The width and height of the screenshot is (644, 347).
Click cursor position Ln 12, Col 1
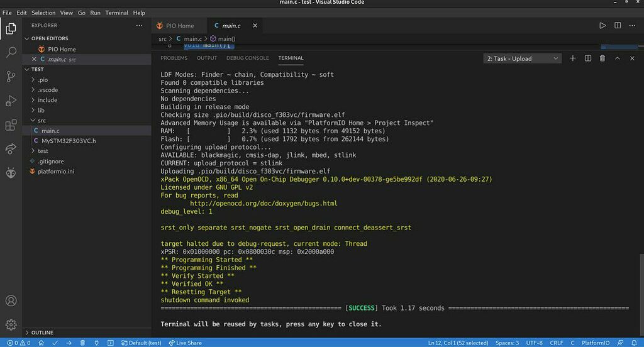458,343
